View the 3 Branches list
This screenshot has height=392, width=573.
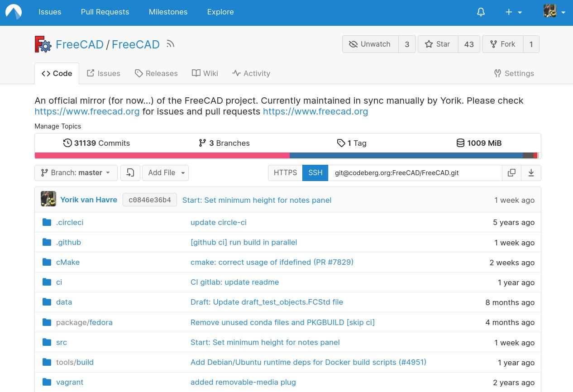tap(224, 143)
